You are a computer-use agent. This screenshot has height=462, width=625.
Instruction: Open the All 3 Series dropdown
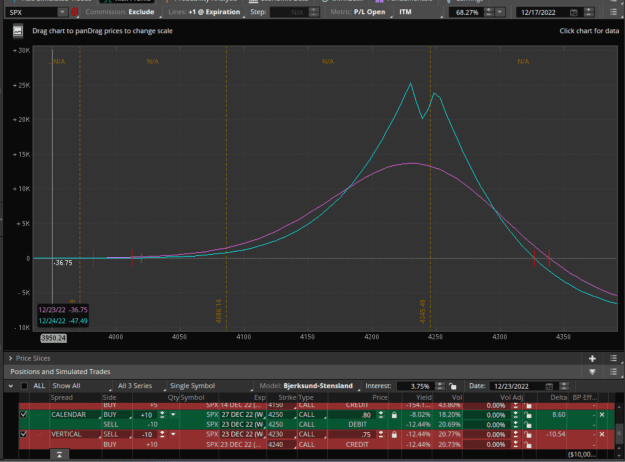click(x=140, y=386)
